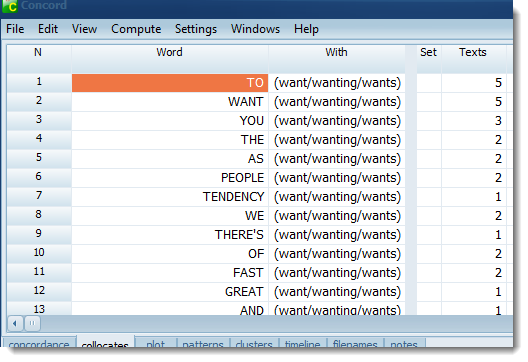Image resolution: width=528 pixels, height=362 pixels.
Task: Click the With cell in the PEOPLE row
Action: click(337, 178)
